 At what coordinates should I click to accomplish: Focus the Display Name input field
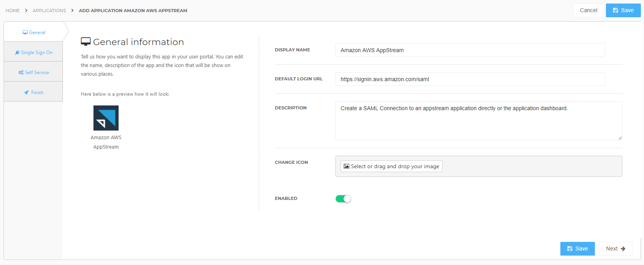(x=470, y=50)
